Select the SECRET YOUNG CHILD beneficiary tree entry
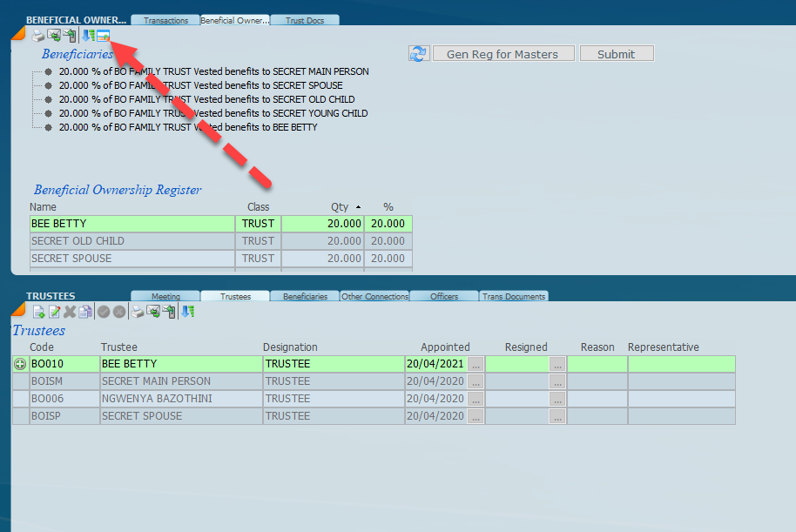 click(213, 113)
